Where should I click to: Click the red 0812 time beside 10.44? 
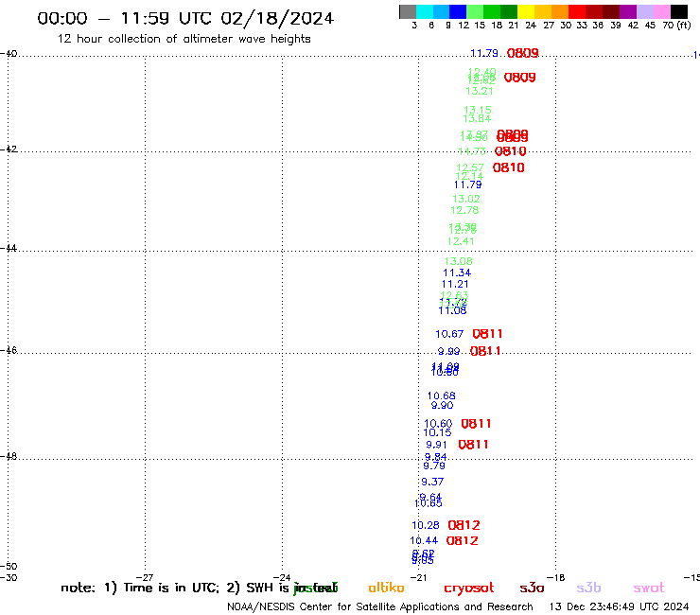pyautogui.click(x=462, y=541)
